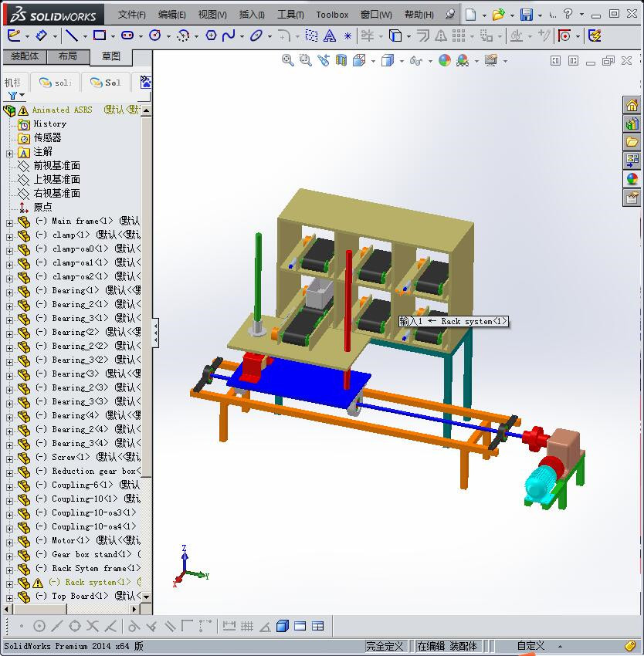Image resolution: width=644 pixels, height=656 pixels.
Task: Select the 原点 origin item
Action: 42,207
